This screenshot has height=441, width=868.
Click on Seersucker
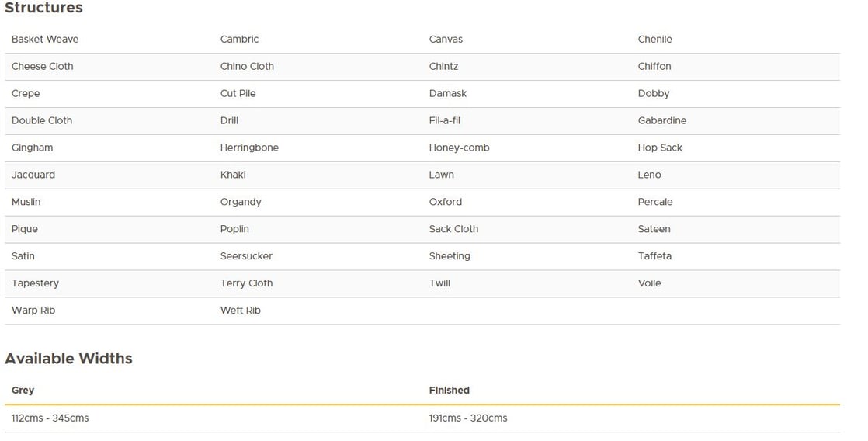[246, 256]
